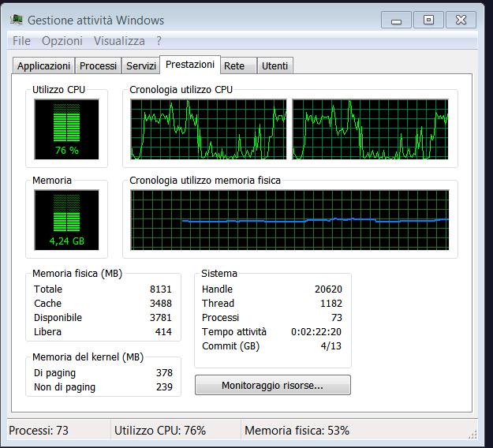Click the Cache value 3488
The width and height of the screenshot is (493, 448).
coord(161,304)
